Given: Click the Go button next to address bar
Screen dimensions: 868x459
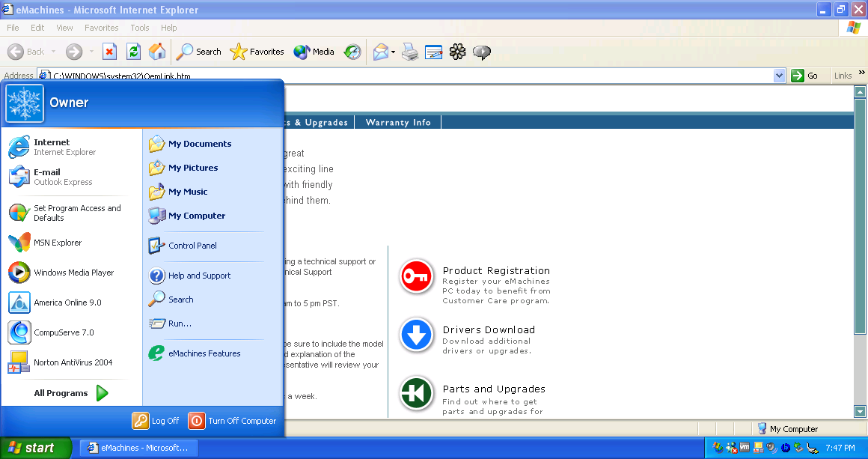Looking at the screenshot, I should click(x=806, y=76).
